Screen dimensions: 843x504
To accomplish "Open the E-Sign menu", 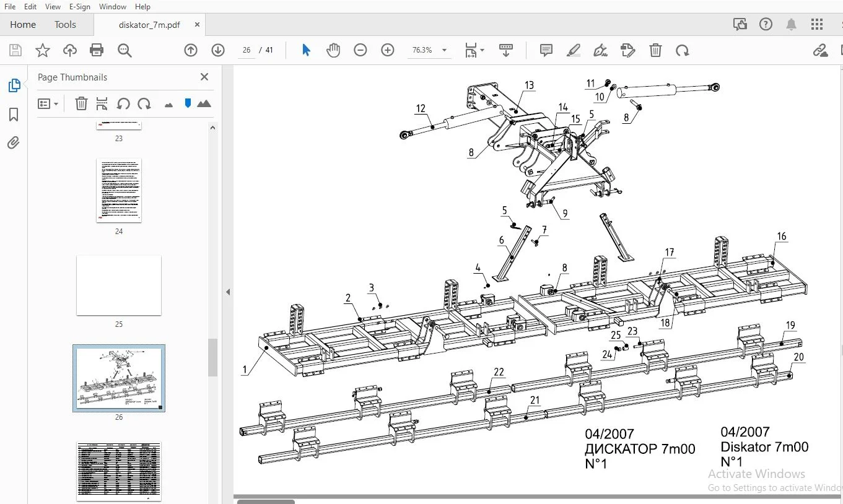I will (80, 6).
